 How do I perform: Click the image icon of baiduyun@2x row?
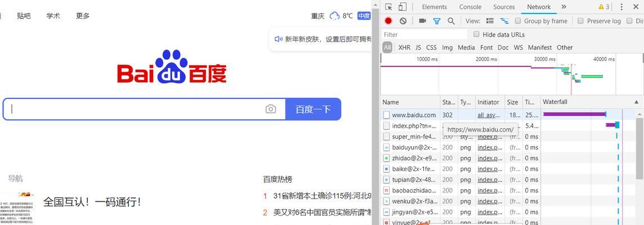[x=386, y=147]
